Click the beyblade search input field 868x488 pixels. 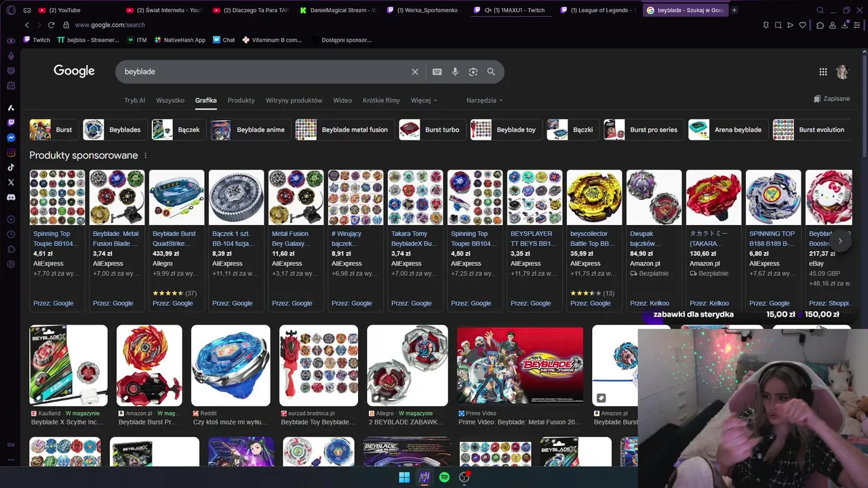click(x=264, y=72)
